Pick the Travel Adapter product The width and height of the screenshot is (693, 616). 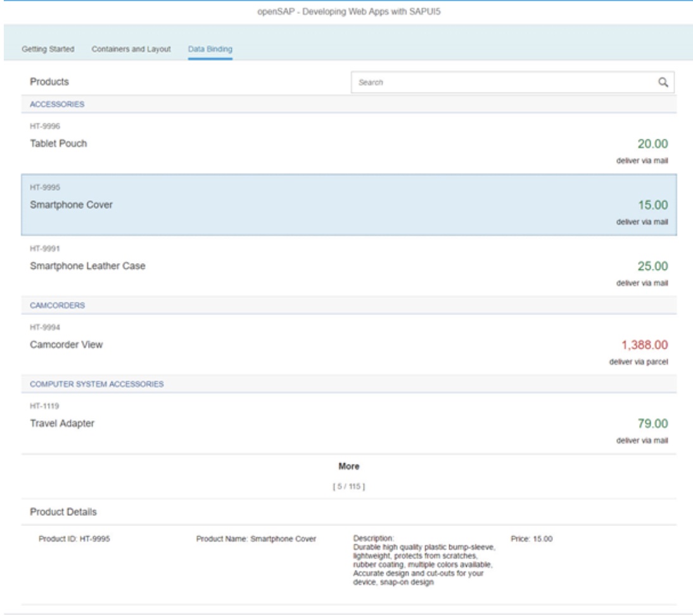pos(348,423)
